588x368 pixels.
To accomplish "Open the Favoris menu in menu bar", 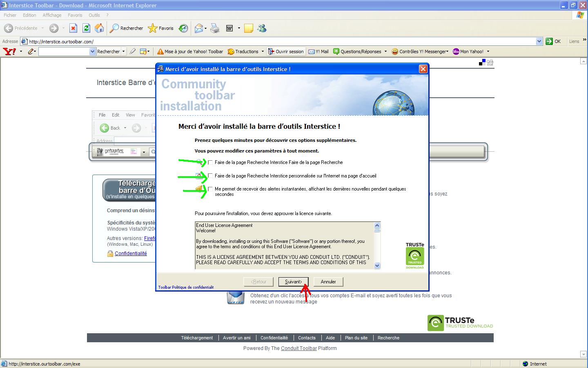I will [x=75, y=15].
